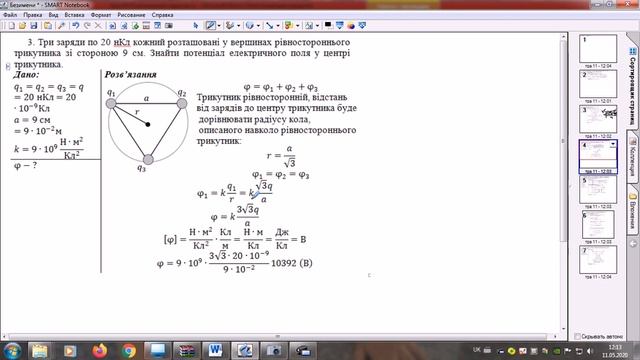Open a file with the folder icon
Viewport: 640px width, 360px height.
(22, 26)
